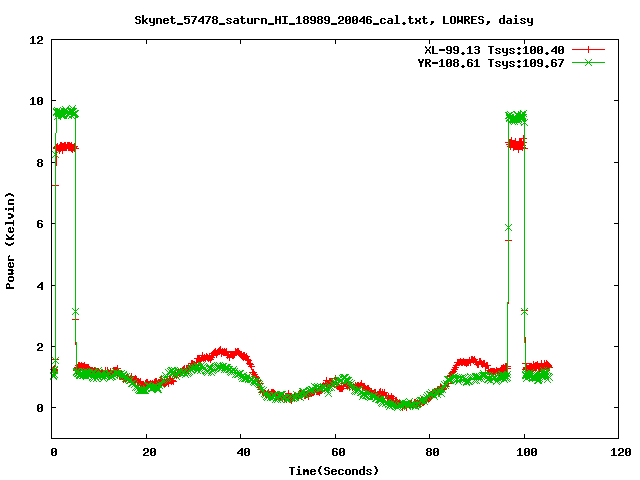Click y-axis tick label 0
This screenshot has height=480, width=640.
click(40, 408)
